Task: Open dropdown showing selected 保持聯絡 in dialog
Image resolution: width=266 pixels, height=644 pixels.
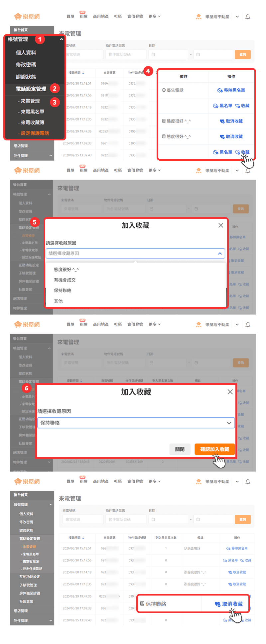Action: point(136,423)
